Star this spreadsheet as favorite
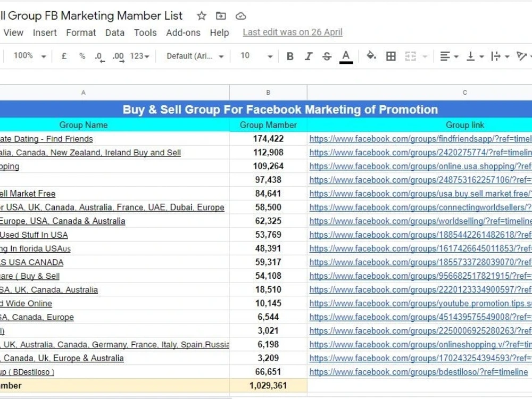532x399 pixels. click(x=201, y=16)
